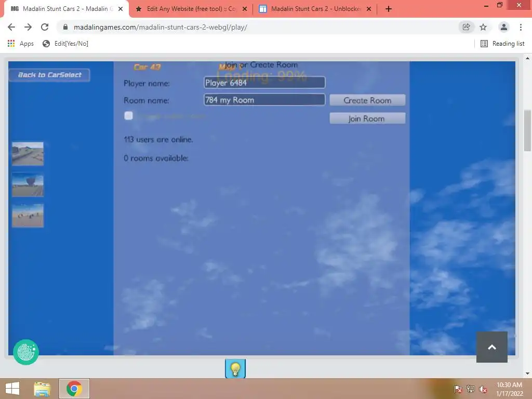Toggle the checkbox below Room name
Image resolution: width=532 pixels, height=399 pixels.
(129, 116)
